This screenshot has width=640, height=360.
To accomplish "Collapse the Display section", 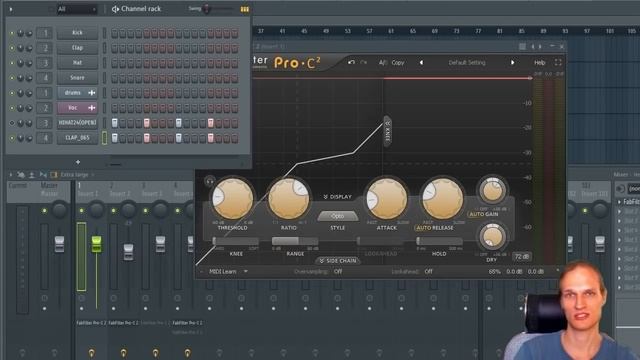I will tap(338, 197).
